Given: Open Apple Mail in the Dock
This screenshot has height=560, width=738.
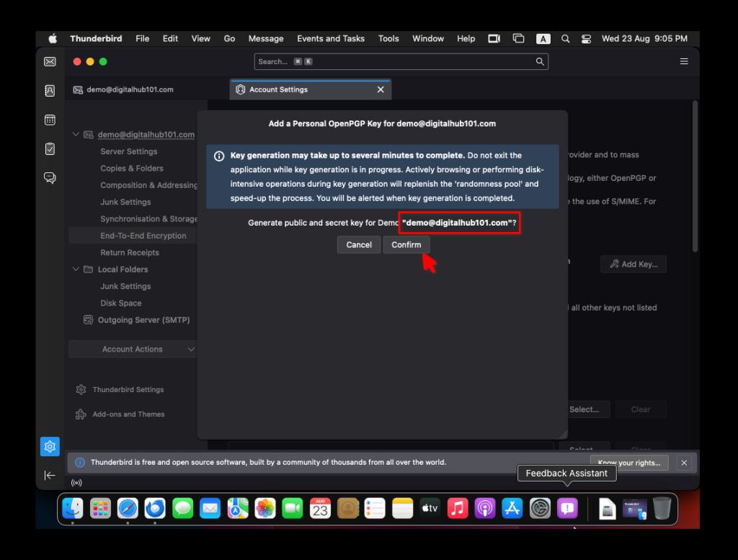Looking at the screenshot, I should [x=210, y=508].
